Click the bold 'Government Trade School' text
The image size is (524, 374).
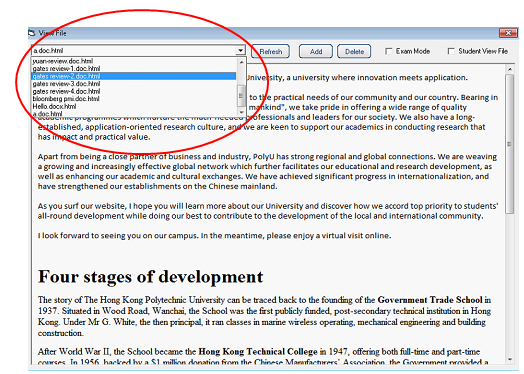pos(430,300)
